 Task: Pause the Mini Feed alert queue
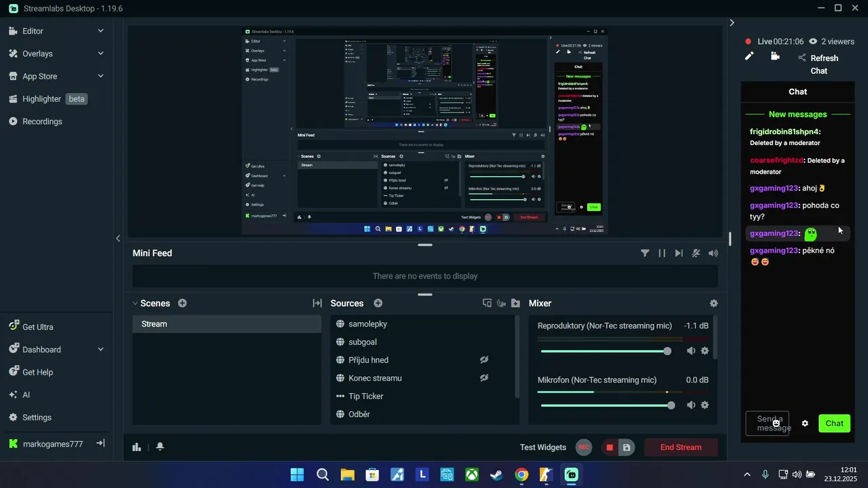pos(662,253)
